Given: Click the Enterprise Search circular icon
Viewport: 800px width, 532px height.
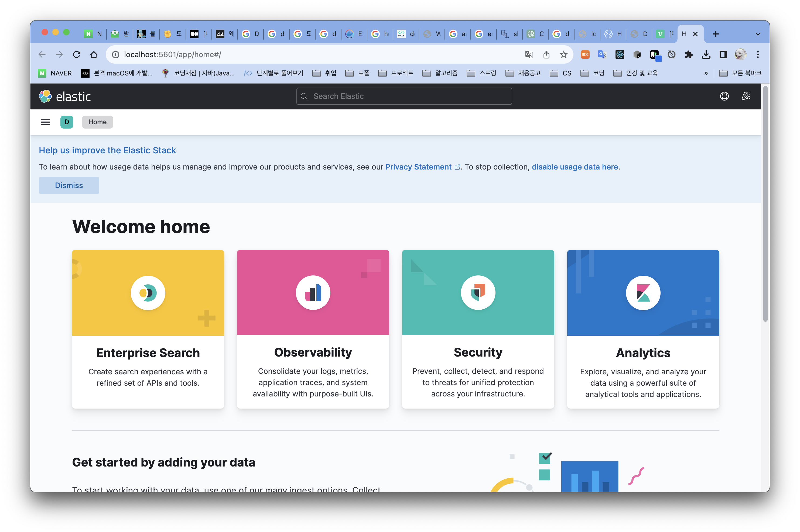Looking at the screenshot, I should tap(148, 293).
